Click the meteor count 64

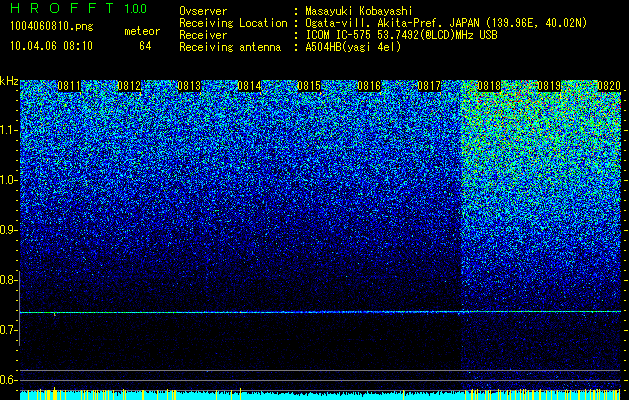[x=145, y=46]
